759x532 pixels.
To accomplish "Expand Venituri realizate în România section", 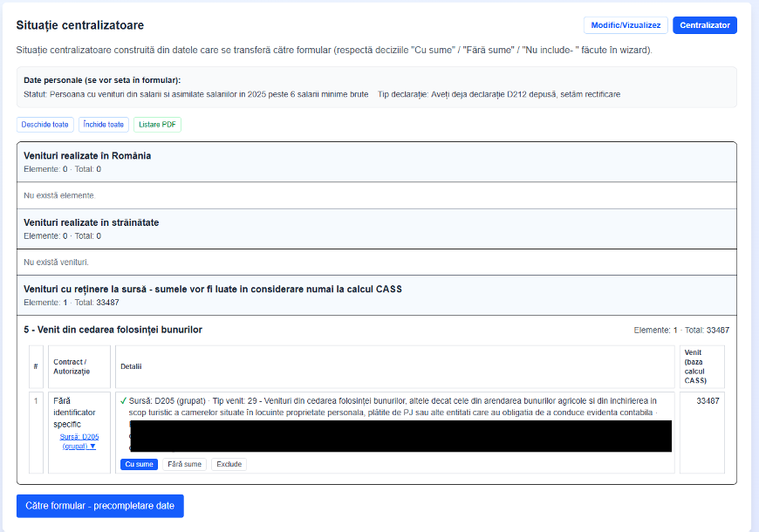I will (x=87, y=155).
